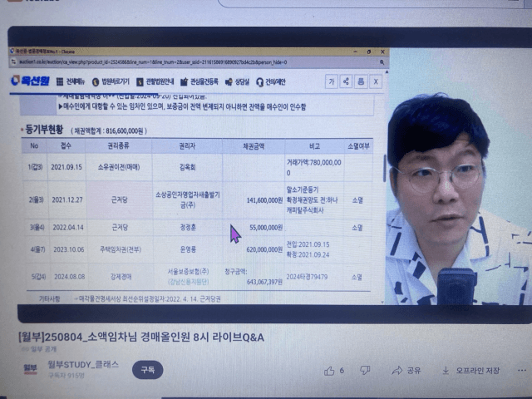Click the 기타사항 row label
Screen dimensions: 532x399
click(x=50, y=299)
